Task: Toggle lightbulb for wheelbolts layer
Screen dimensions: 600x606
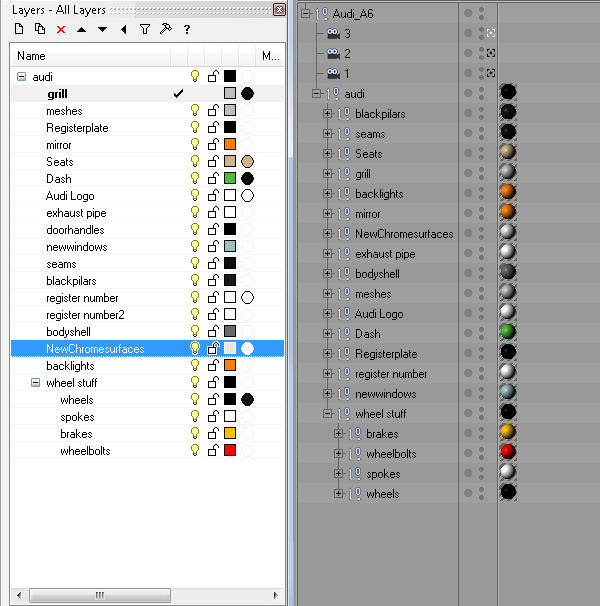Action: (195, 451)
